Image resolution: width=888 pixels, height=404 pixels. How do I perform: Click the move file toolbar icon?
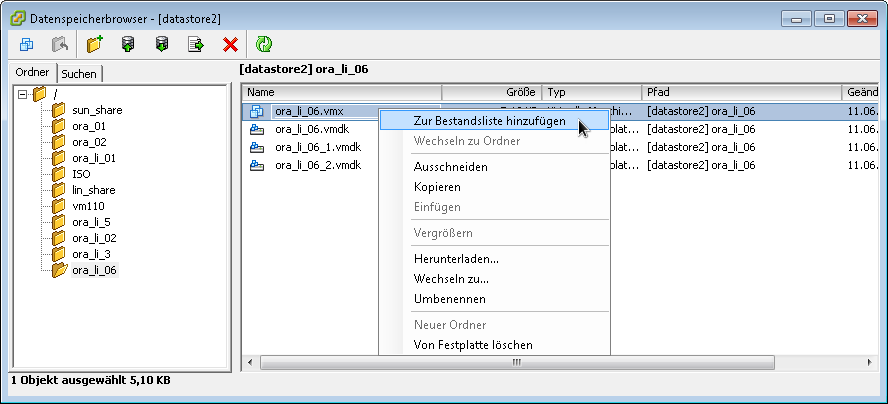(x=196, y=44)
